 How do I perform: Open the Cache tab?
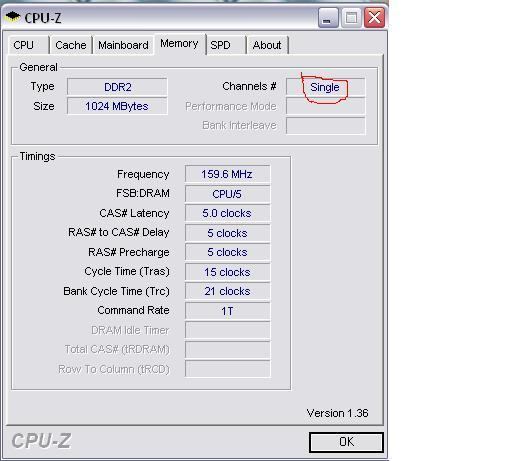[x=71, y=45]
